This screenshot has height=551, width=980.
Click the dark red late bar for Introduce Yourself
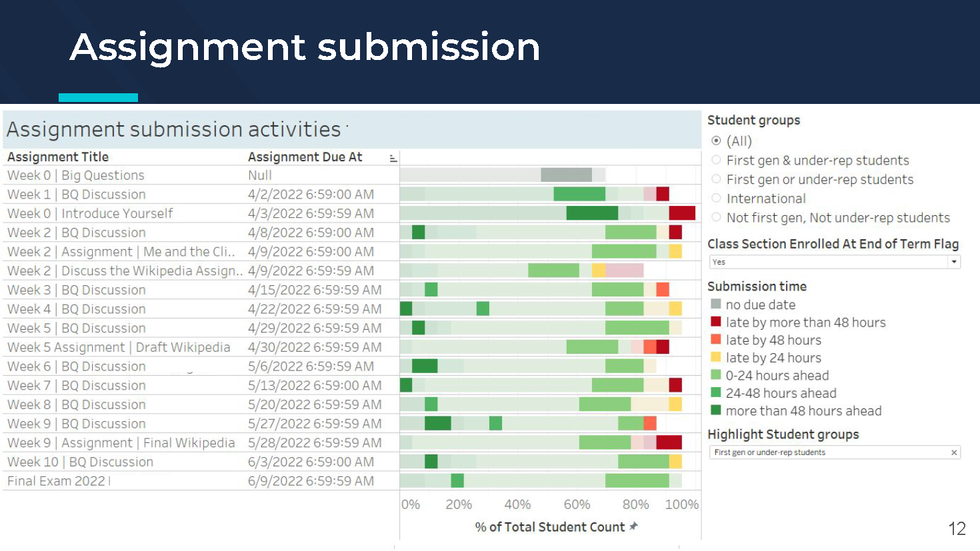tap(682, 213)
